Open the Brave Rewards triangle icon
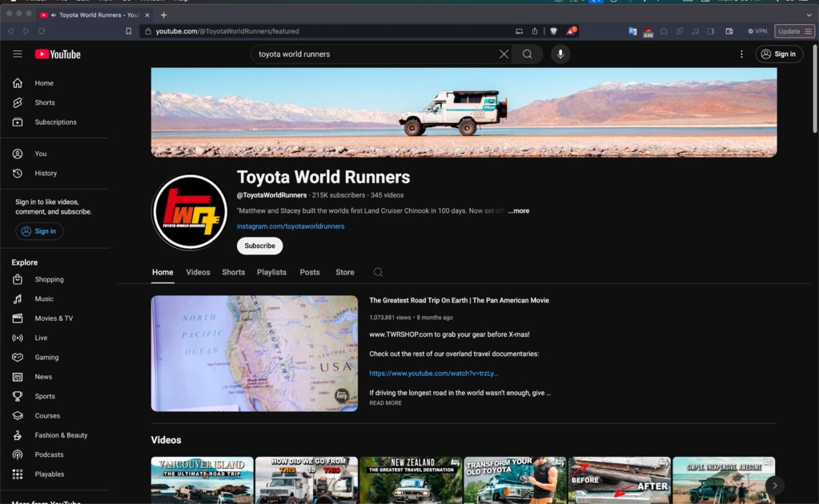The width and height of the screenshot is (819, 504). [x=570, y=31]
